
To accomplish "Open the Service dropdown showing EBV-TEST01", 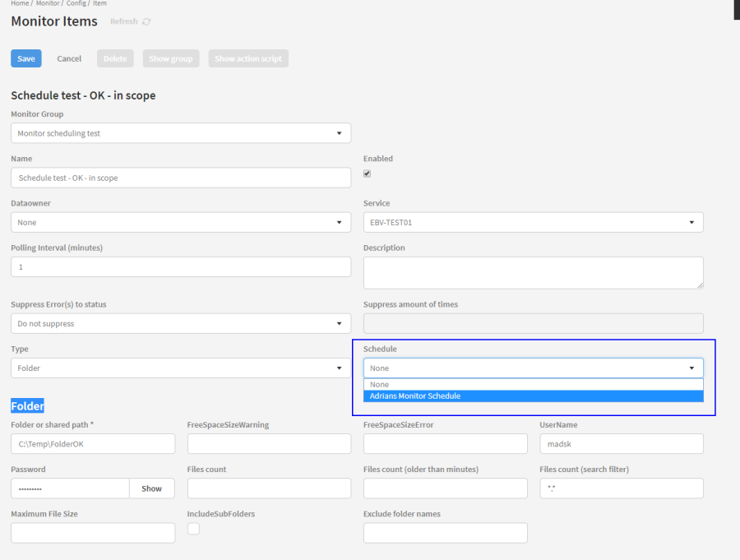I will coord(533,222).
